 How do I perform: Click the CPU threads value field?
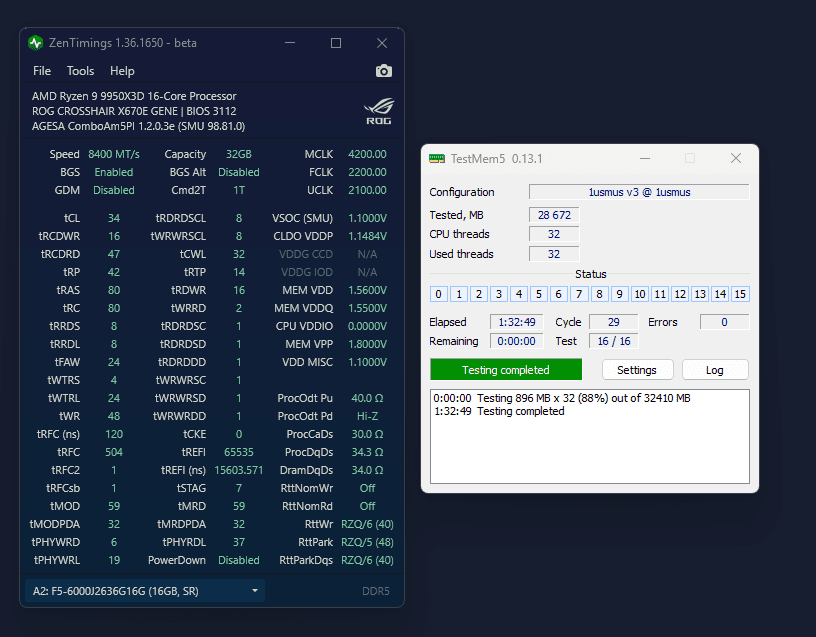554,234
